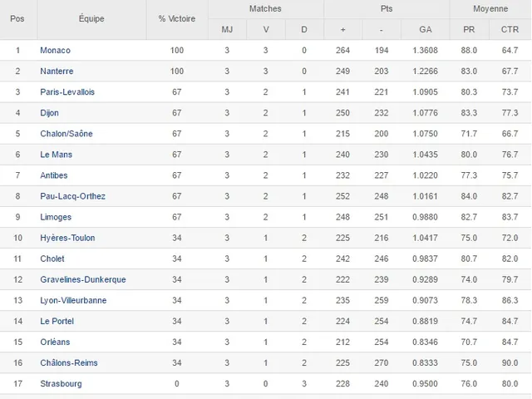The width and height of the screenshot is (532, 399).
Task: Open the Orléans team page
Action: [55, 342]
